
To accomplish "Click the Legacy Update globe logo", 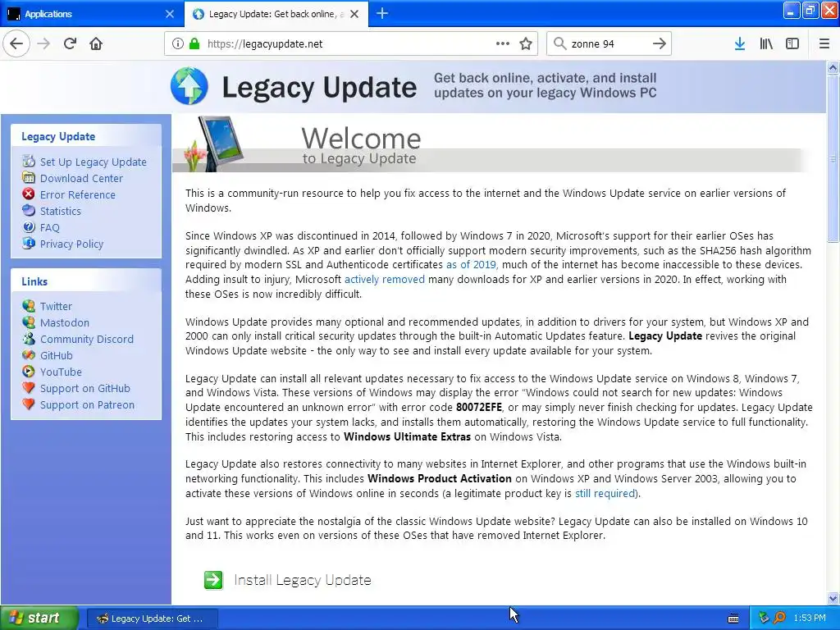I will click(x=189, y=85).
